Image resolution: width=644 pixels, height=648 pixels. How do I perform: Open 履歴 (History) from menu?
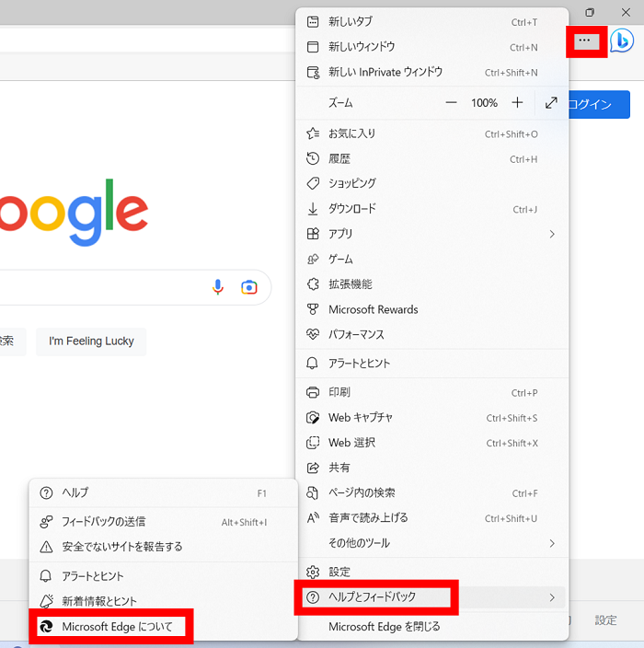pos(432,158)
